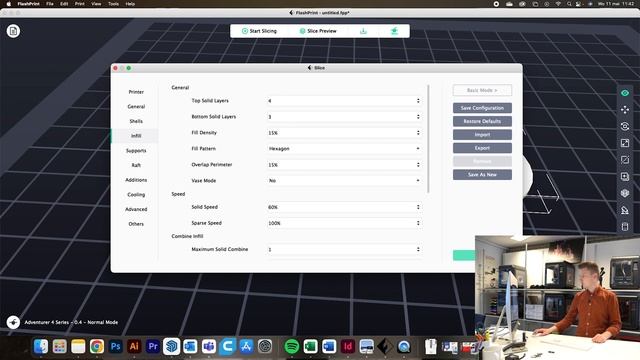Click the download/save G-code icon in top toolbar
The image size is (640, 360).
click(x=363, y=31)
